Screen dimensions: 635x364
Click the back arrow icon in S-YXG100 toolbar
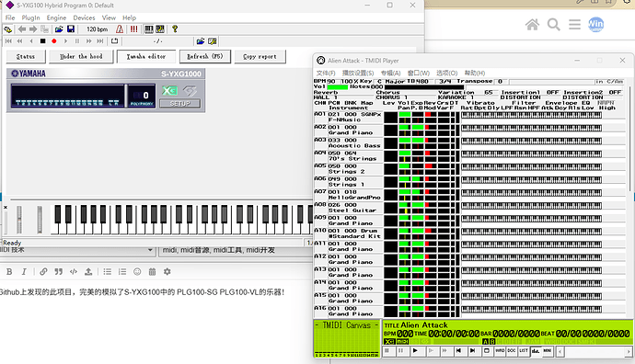tap(22, 29)
